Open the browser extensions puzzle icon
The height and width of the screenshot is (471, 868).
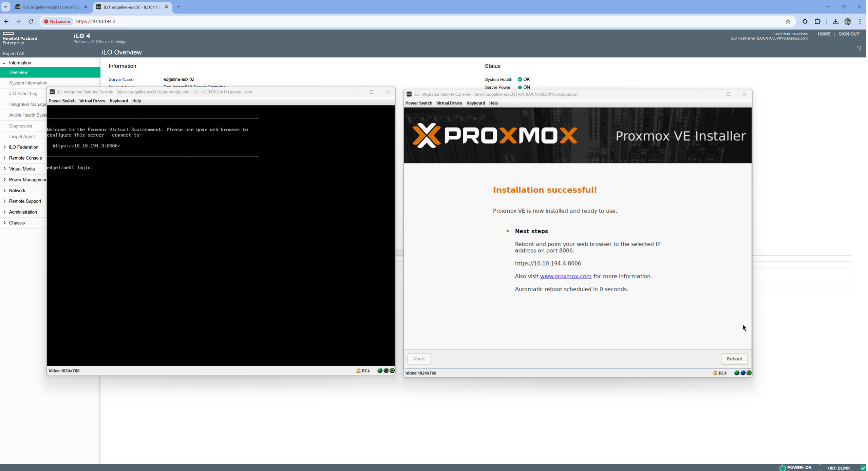pos(817,21)
